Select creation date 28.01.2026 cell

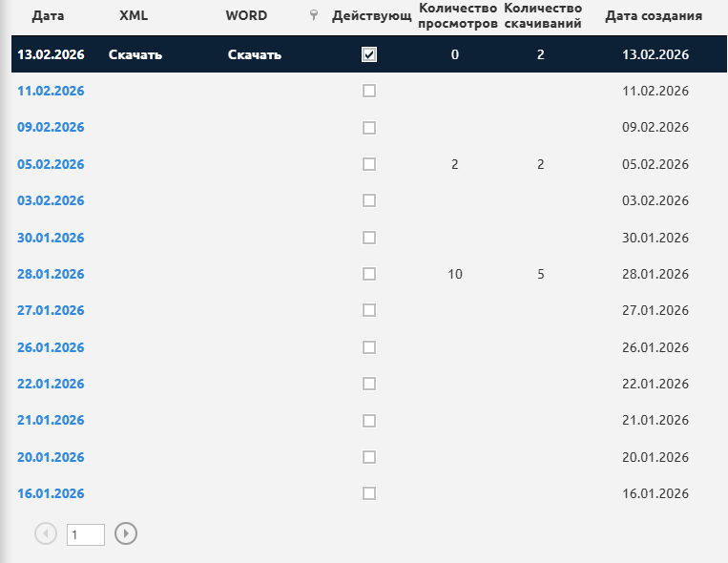pos(655,274)
